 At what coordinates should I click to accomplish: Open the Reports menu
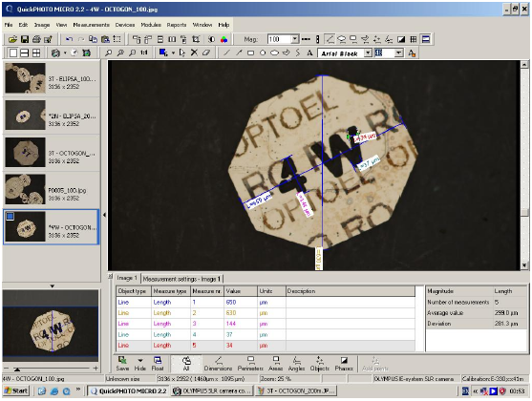(x=177, y=25)
